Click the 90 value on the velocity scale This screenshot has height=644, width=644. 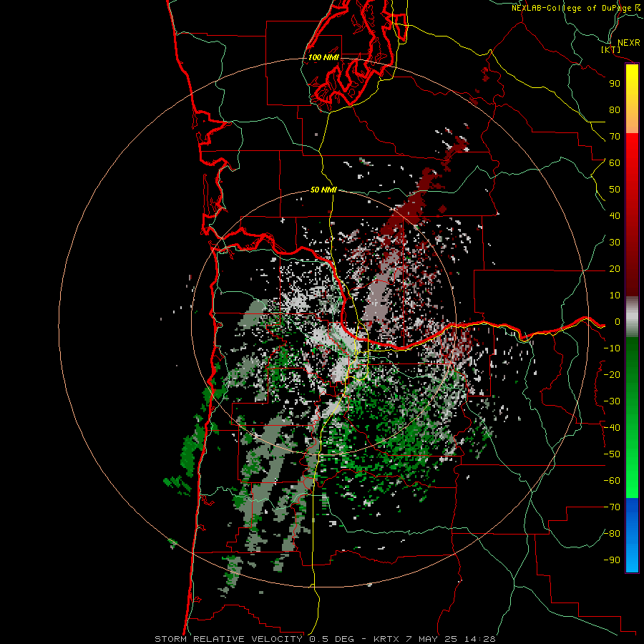[615, 84]
